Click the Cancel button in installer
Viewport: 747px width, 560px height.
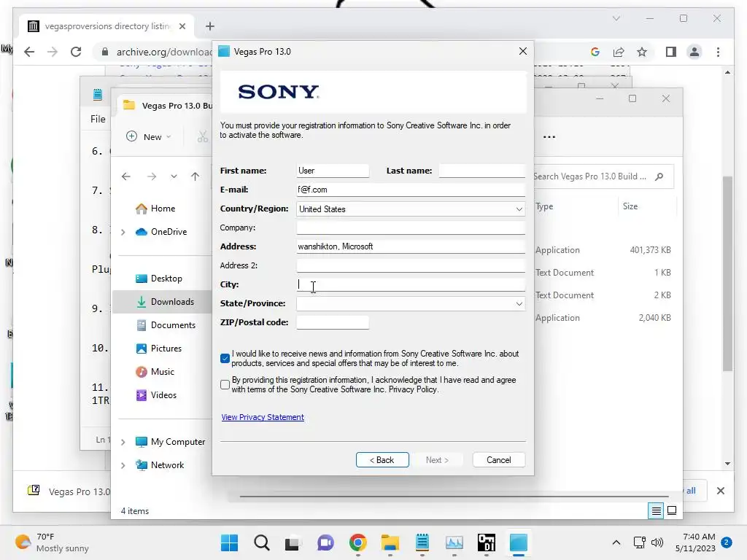click(499, 460)
